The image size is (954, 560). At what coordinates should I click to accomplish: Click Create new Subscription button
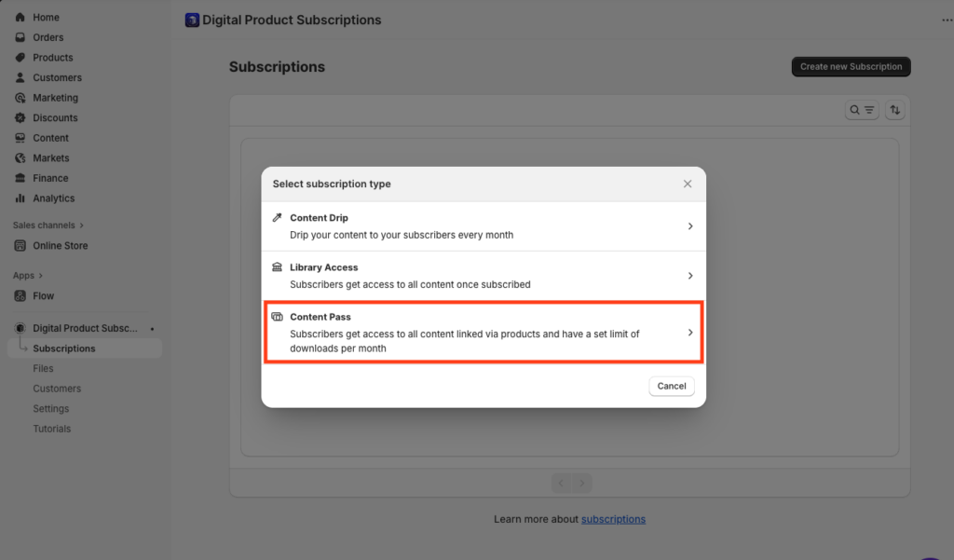[851, 66]
